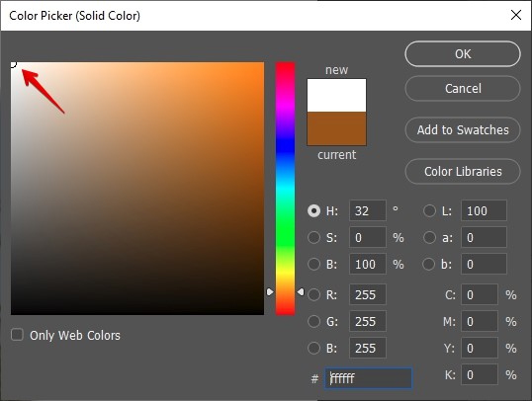Select the Lab a radio button
This screenshot has height=401, width=532.
[429, 237]
